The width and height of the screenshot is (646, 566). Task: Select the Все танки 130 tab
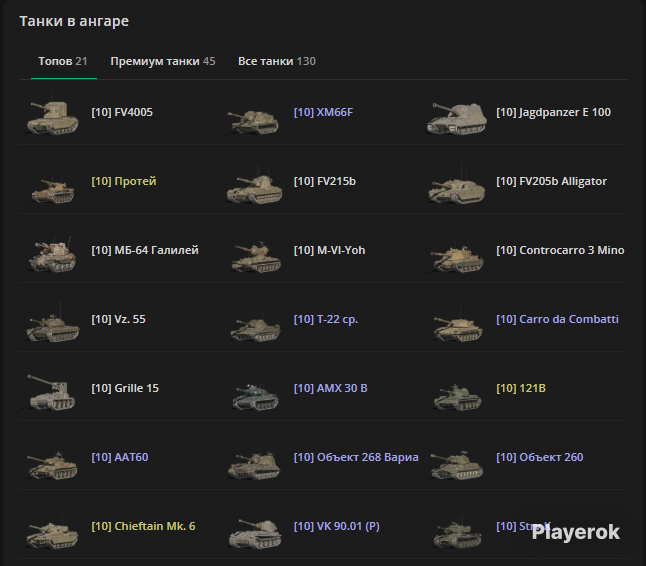tap(277, 61)
